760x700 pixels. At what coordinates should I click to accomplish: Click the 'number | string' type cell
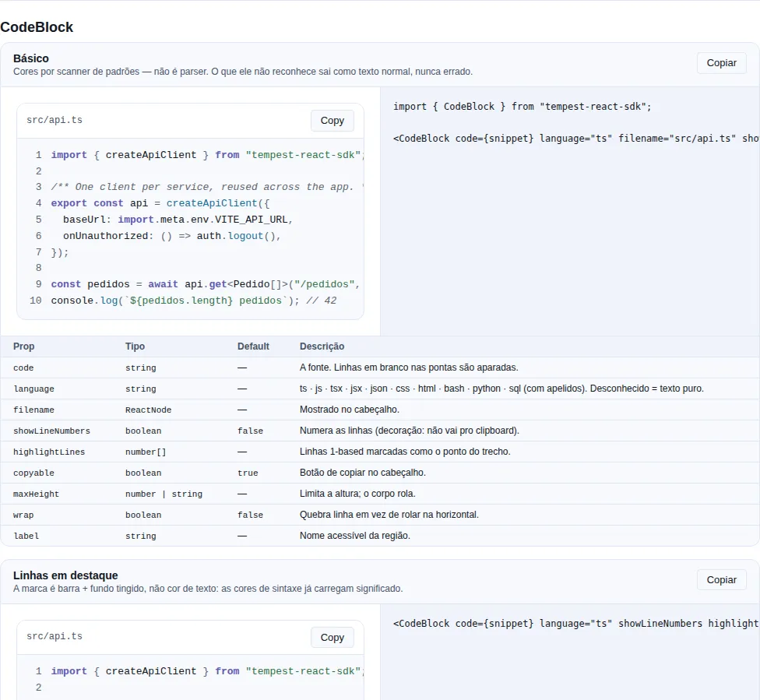(164, 494)
